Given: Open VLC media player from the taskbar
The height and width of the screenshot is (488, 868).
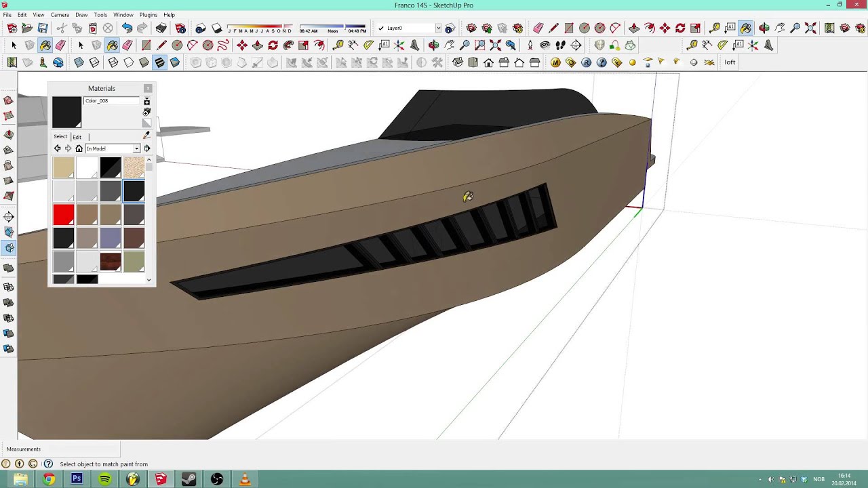Looking at the screenshot, I should tap(245, 479).
